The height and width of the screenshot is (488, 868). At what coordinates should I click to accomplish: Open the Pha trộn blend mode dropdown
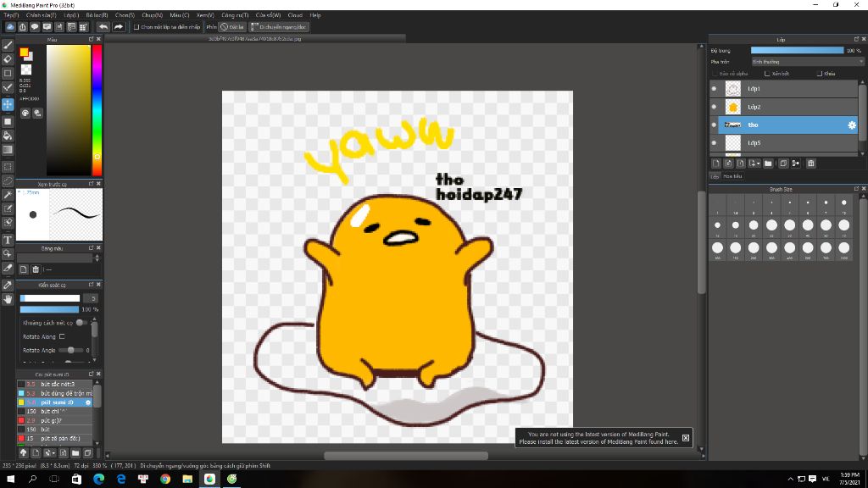coord(805,62)
